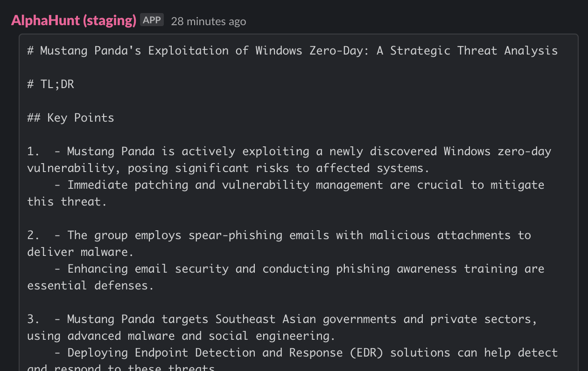588x371 pixels.
Task: Click the numbered item '1.' marker
Action: (34, 151)
